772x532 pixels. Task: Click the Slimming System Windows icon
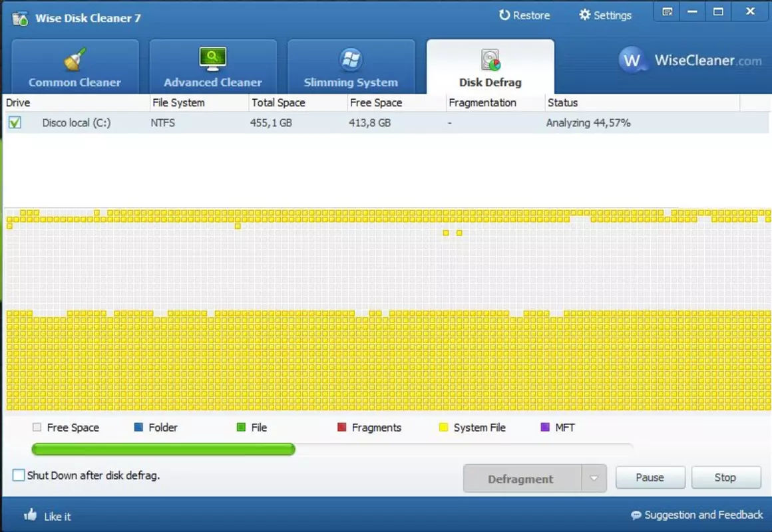(351, 60)
